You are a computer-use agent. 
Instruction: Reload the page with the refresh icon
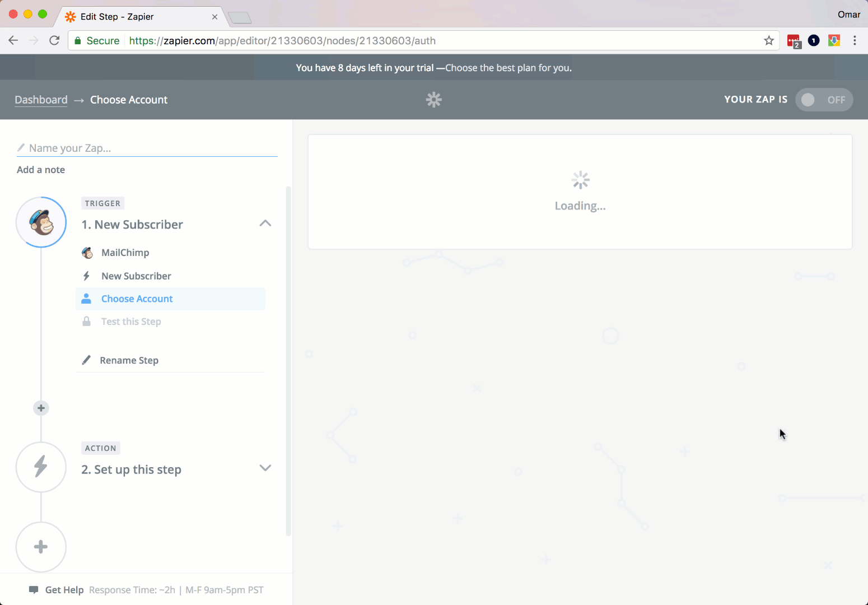pos(54,40)
